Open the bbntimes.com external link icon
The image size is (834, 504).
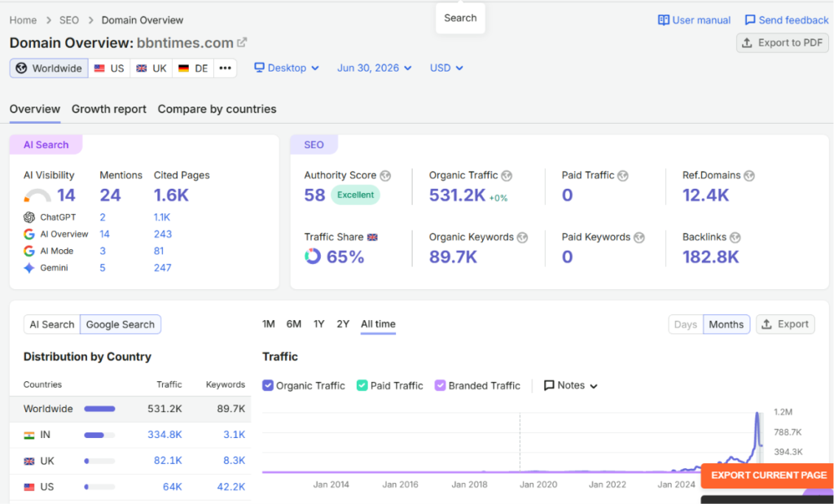tap(242, 42)
